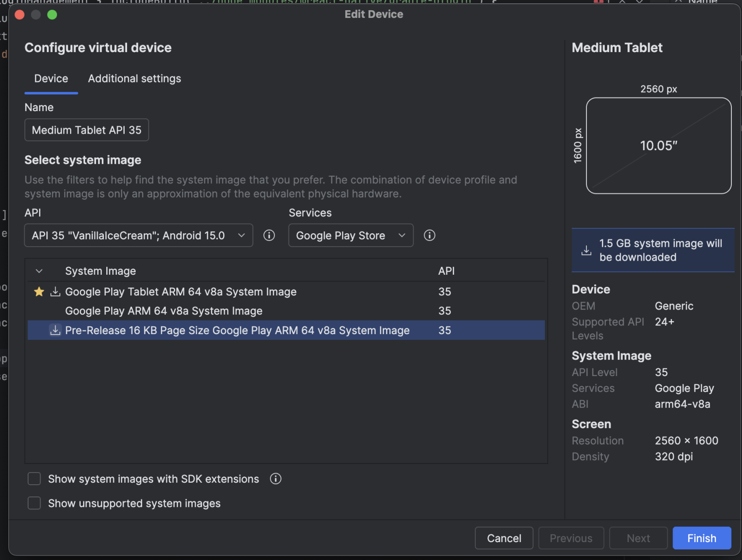The image size is (742, 560).
Task: Switch to the Device tab
Action: point(51,78)
